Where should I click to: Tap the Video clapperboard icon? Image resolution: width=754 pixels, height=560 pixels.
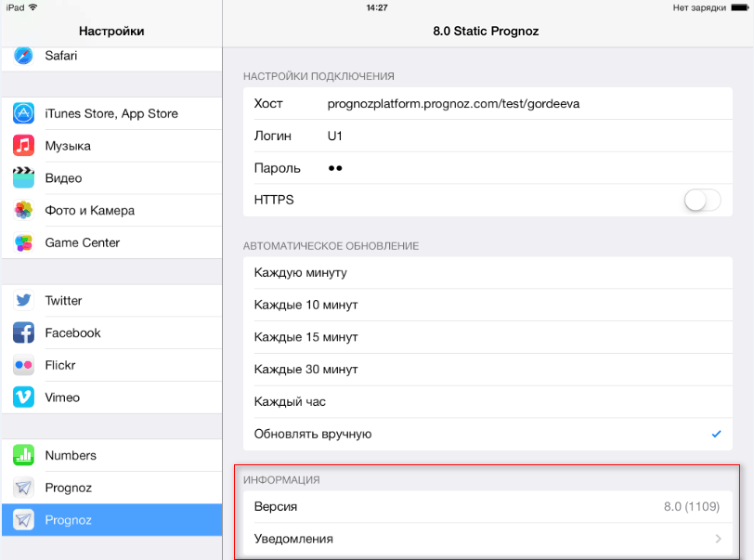24,178
